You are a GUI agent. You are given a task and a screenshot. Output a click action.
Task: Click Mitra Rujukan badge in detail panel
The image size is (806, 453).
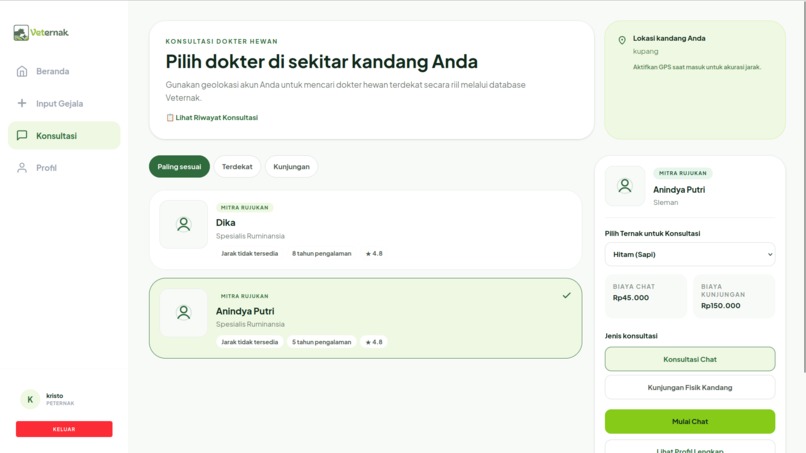[683, 173]
